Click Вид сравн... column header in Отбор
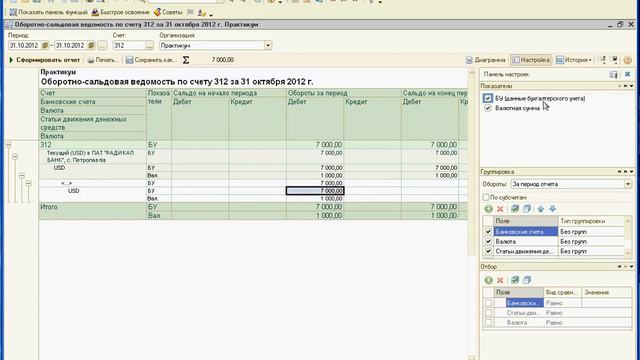 pos(562,293)
